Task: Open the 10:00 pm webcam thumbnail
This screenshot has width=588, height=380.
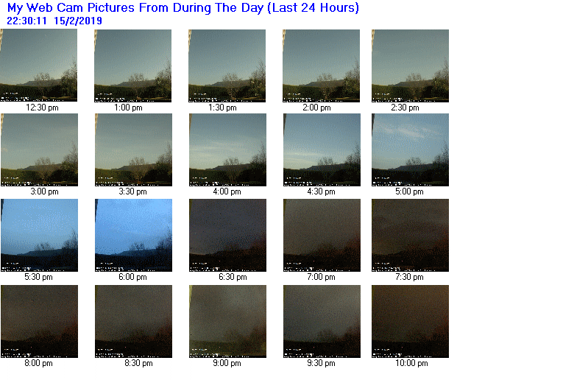Action: pos(410,322)
